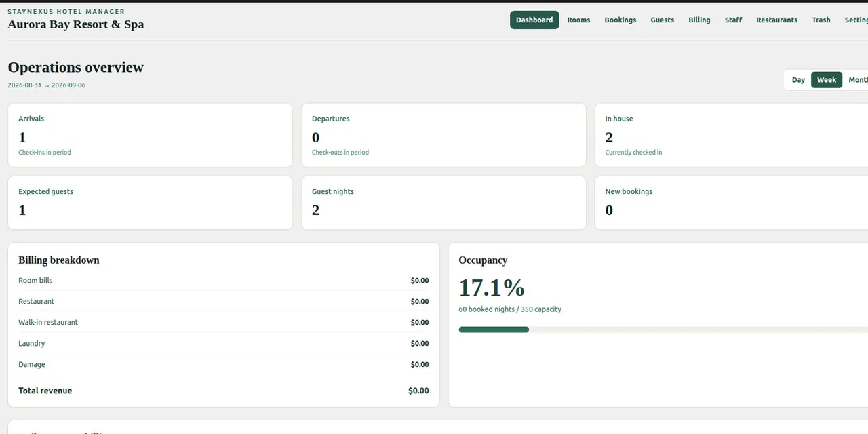
Task: Open the Bookings page
Action: coord(620,20)
